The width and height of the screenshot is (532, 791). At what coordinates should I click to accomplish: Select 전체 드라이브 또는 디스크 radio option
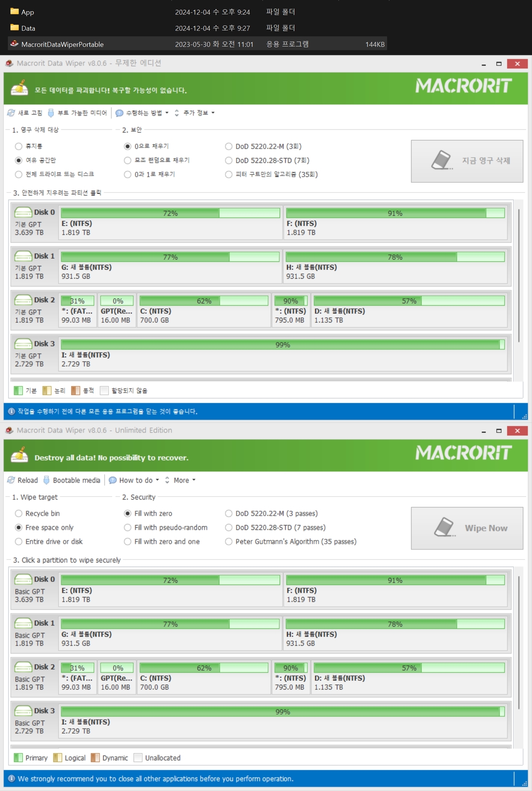coord(18,174)
